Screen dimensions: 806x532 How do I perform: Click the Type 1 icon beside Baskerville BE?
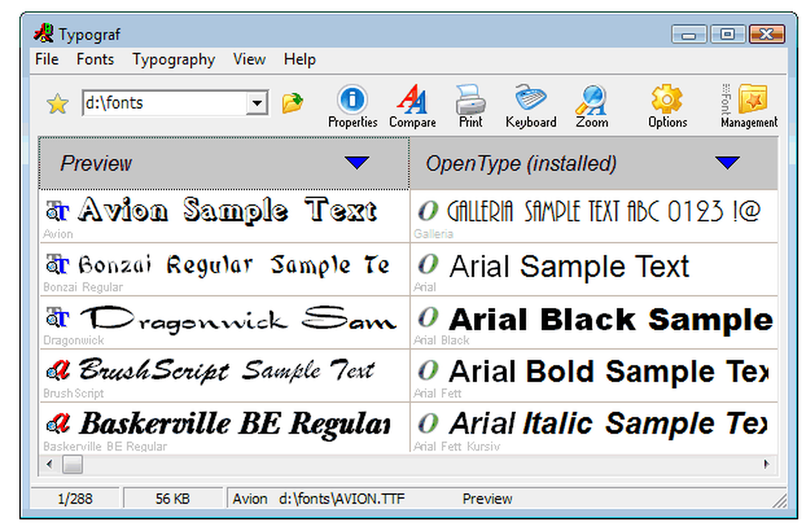(57, 423)
